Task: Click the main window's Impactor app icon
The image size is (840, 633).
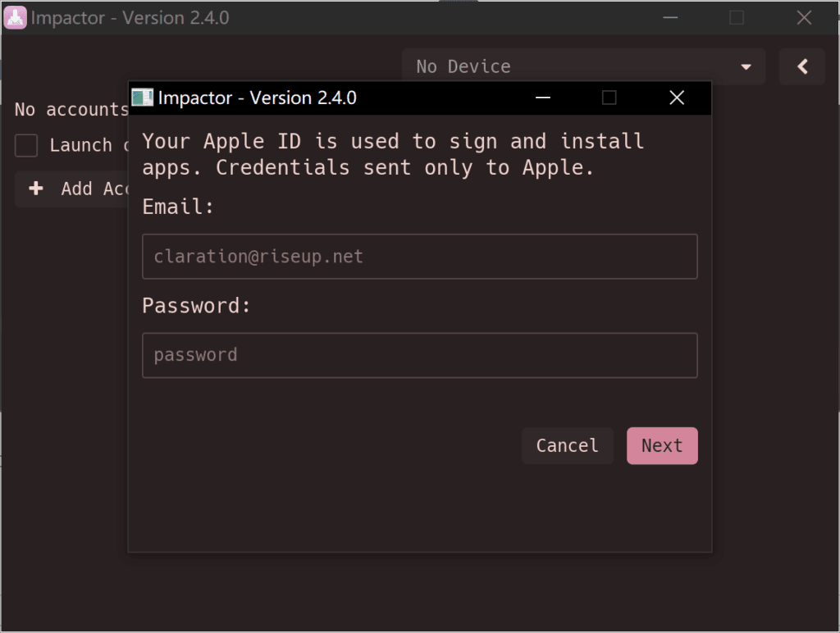Action: point(15,18)
